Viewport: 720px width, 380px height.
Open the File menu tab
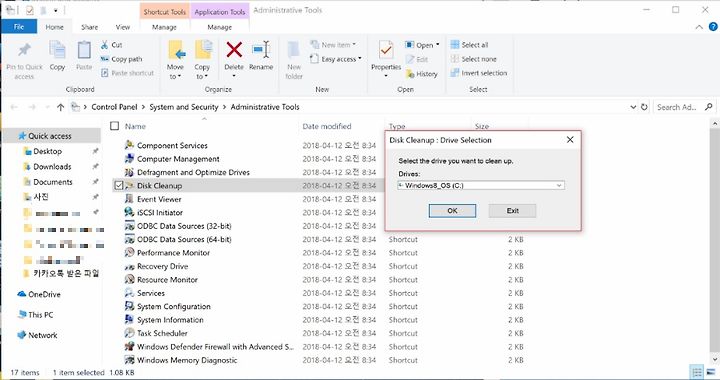coord(19,27)
